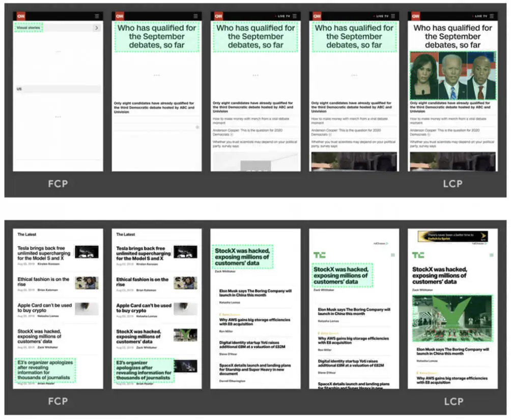Open hamburger menu above the candidates photo frame
This screenshot has height=420, width=511.
pos(491,16)
